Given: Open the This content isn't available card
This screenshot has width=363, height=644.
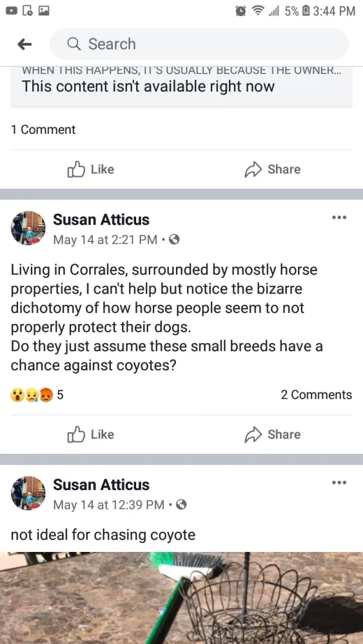Looking at the screenshot, I should [181, 86].
